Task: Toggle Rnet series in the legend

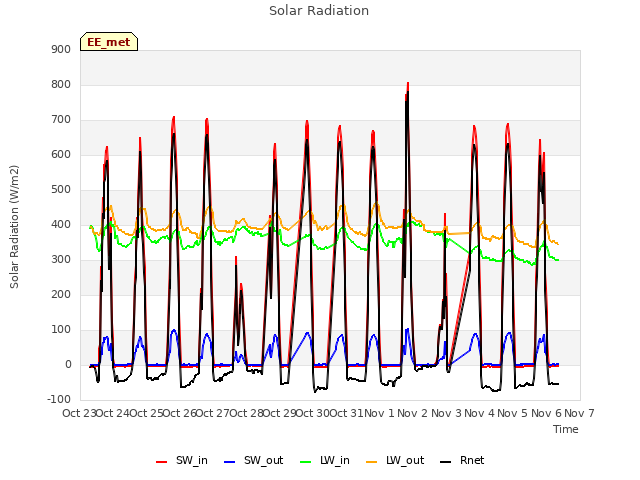Action: (x=462, y=461)
